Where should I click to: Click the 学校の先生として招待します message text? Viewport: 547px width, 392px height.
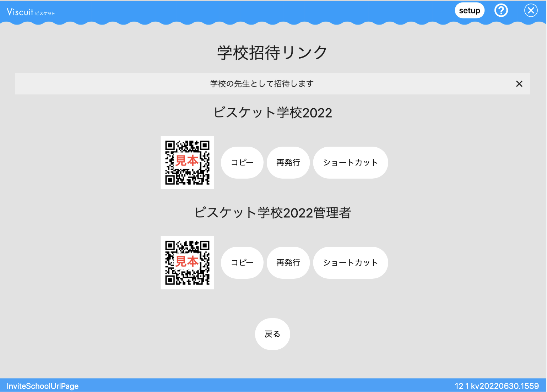click(x=262, y=84)
